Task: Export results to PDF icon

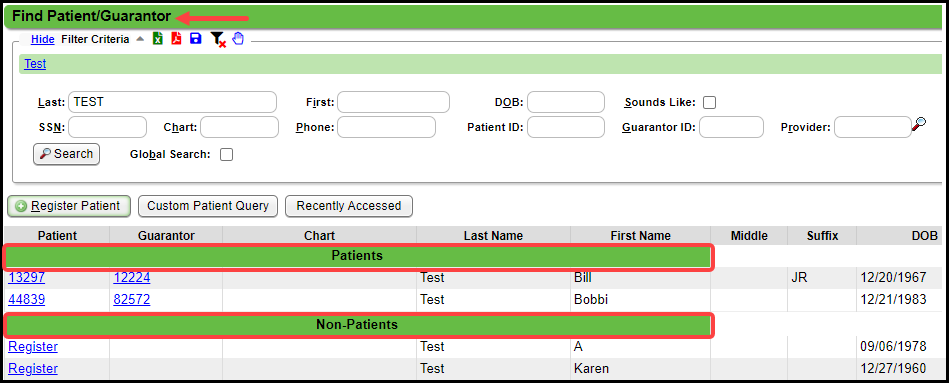Action: (176, 39)
